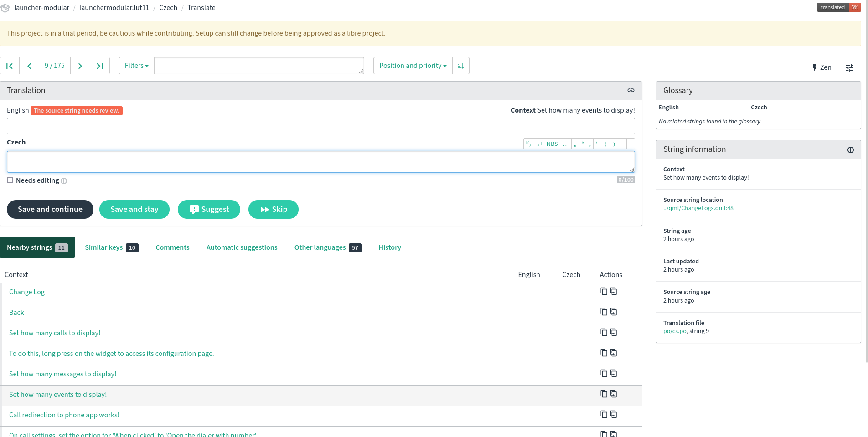Switch to Zen mode

[x=822, y=67]
